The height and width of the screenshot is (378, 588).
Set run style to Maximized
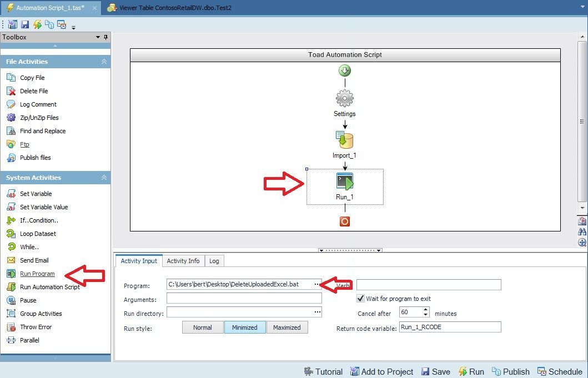(287, 327)
